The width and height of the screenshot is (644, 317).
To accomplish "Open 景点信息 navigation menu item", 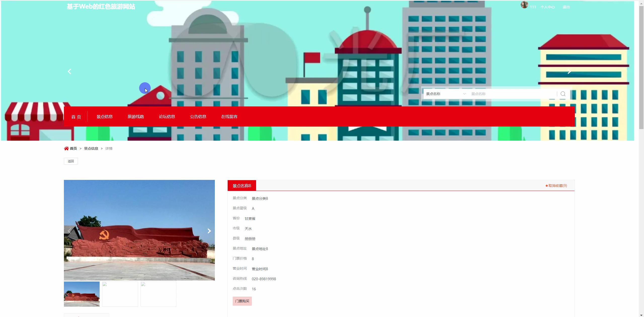I will click(x=105, y=116).
